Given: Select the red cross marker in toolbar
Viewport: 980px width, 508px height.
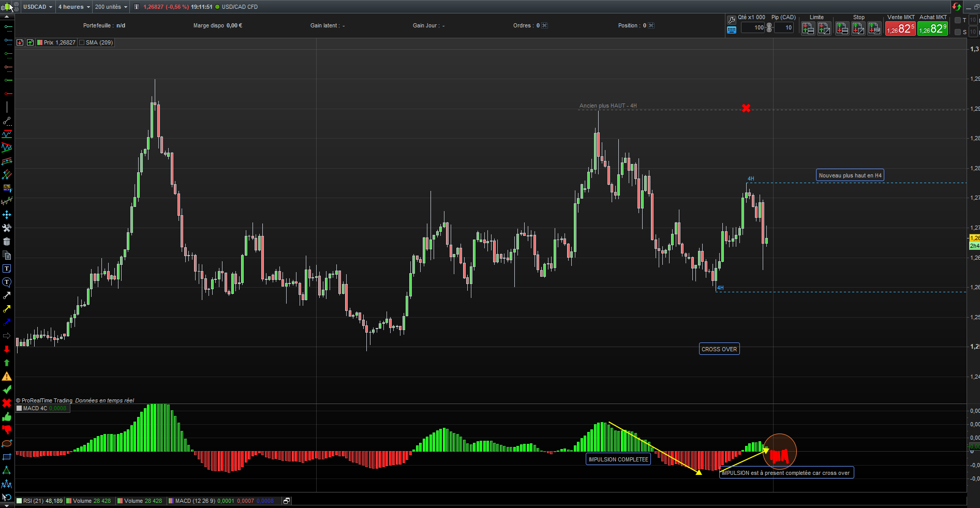Looking at the screenshot, I should point(7,403).
